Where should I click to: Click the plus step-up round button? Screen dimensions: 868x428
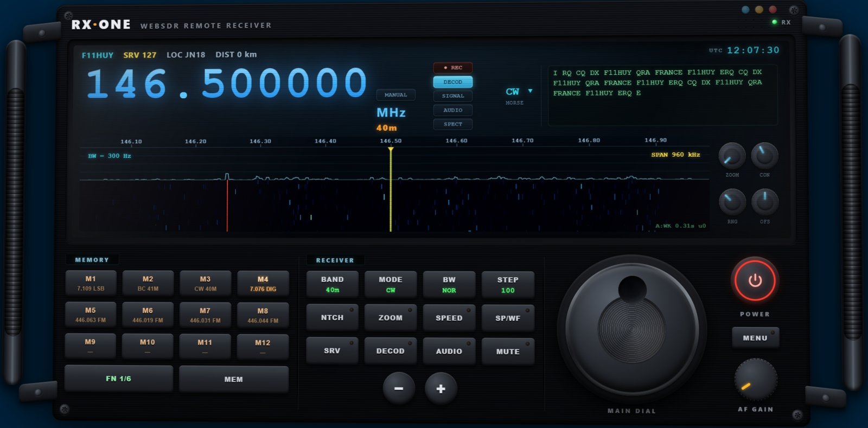click(x=441, y=388)
